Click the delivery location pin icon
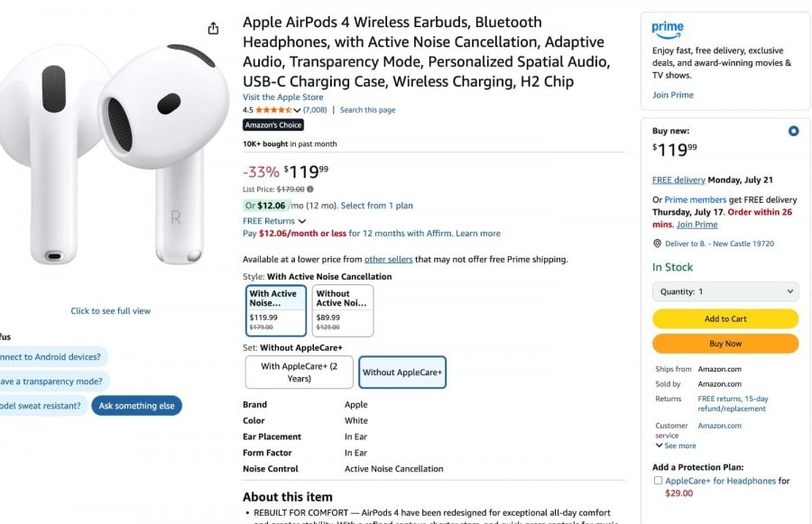The height and width of the screenshot is (524, 812). [657, 244]
